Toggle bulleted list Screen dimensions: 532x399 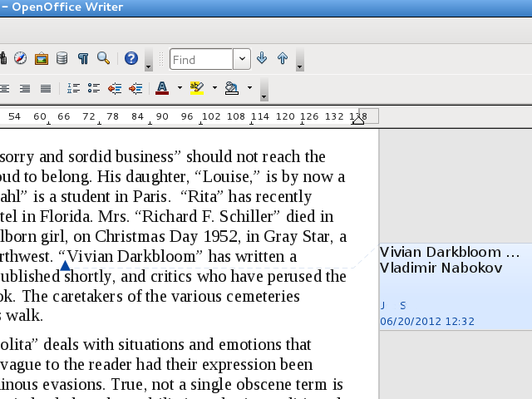(x=94, y=88)
